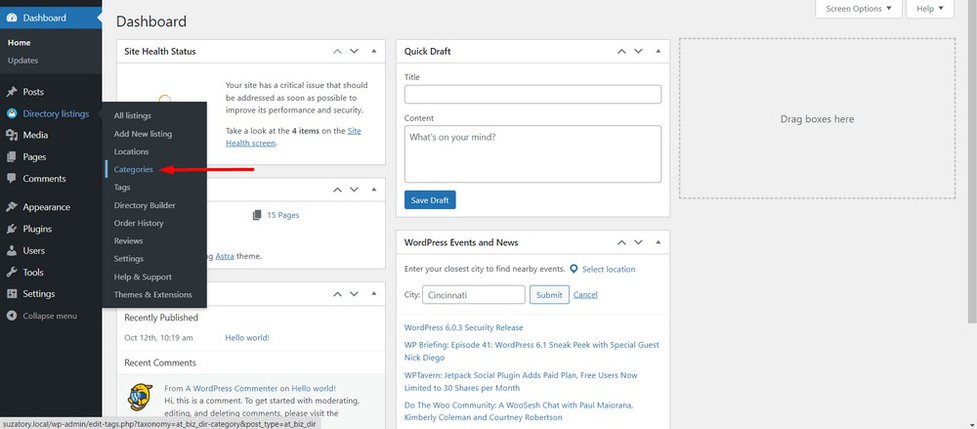Expand the Help dropdown tab

pos(930,9)
